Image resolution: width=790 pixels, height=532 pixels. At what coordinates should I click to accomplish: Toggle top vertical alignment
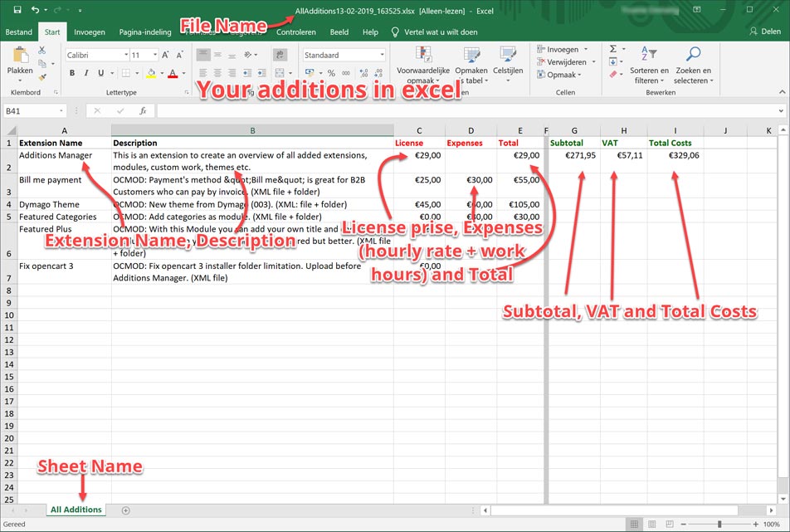pos(203,55)
